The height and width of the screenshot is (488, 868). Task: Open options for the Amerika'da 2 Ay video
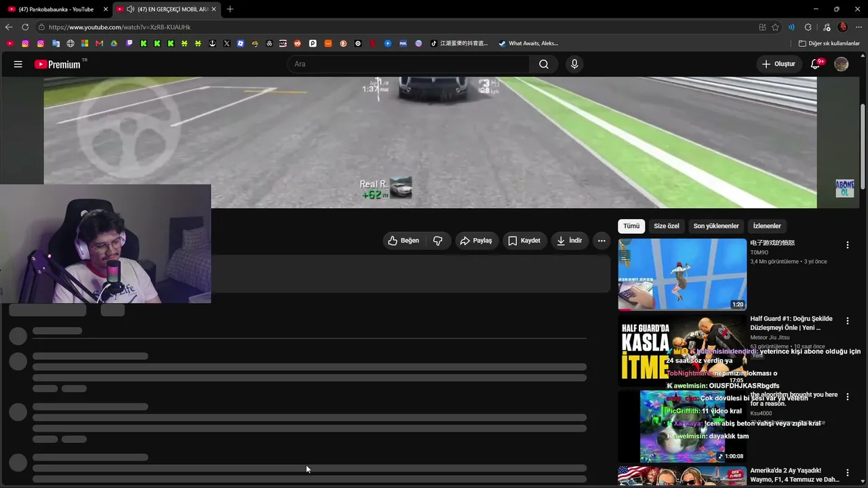click(x=847, y=473)
